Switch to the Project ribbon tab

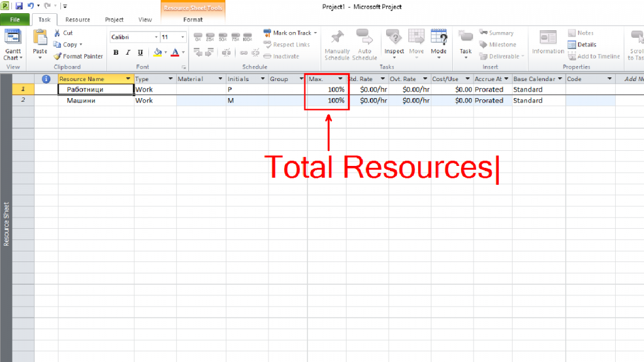[x=114, y=19]
